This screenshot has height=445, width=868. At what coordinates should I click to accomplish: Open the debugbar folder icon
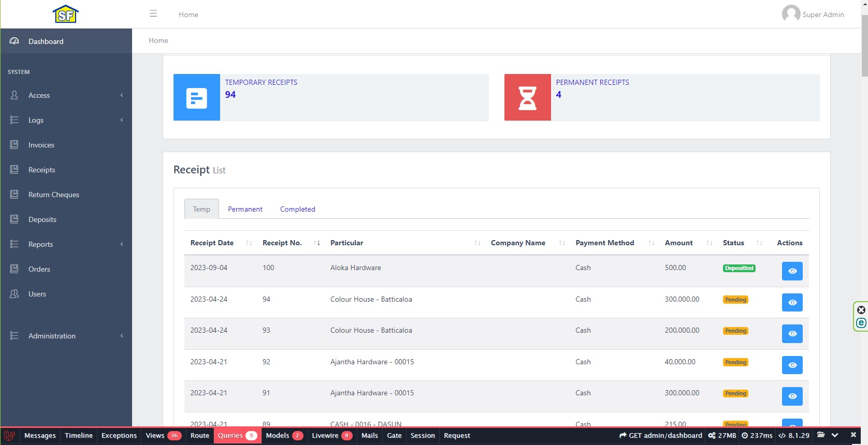[821, 435]
